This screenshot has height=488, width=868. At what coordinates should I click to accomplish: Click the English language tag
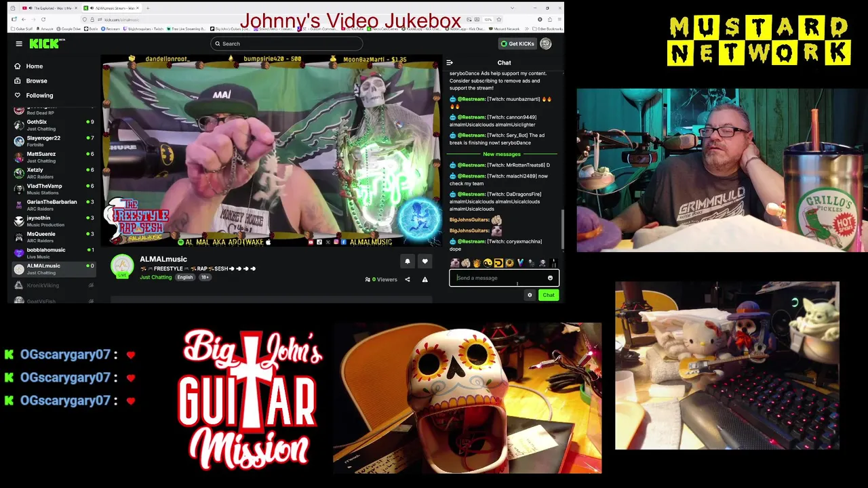185,277
